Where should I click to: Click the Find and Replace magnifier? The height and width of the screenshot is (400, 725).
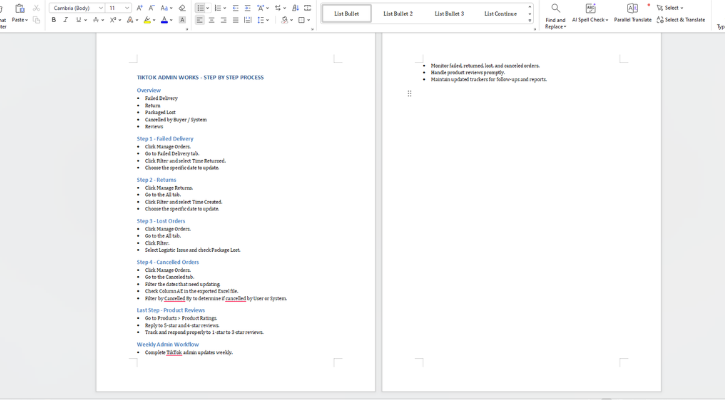(555, 8)
